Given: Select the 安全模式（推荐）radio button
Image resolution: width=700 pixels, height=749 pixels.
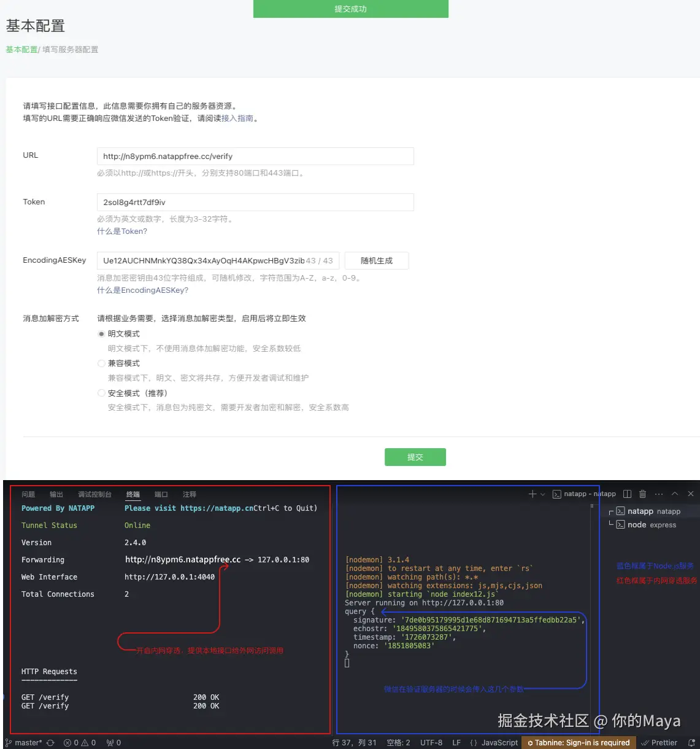Looking at the screenshot, I should pyautogui.click(x=101, y=393).
